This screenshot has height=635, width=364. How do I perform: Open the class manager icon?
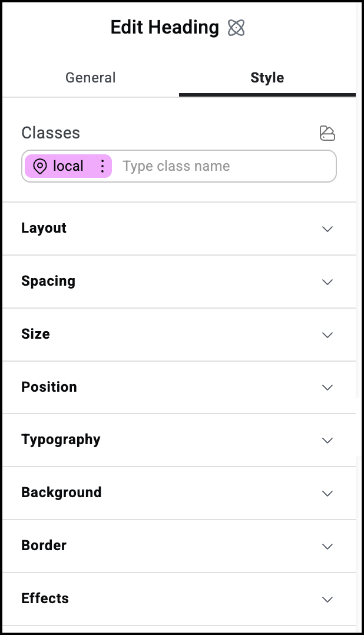[327, 133]
